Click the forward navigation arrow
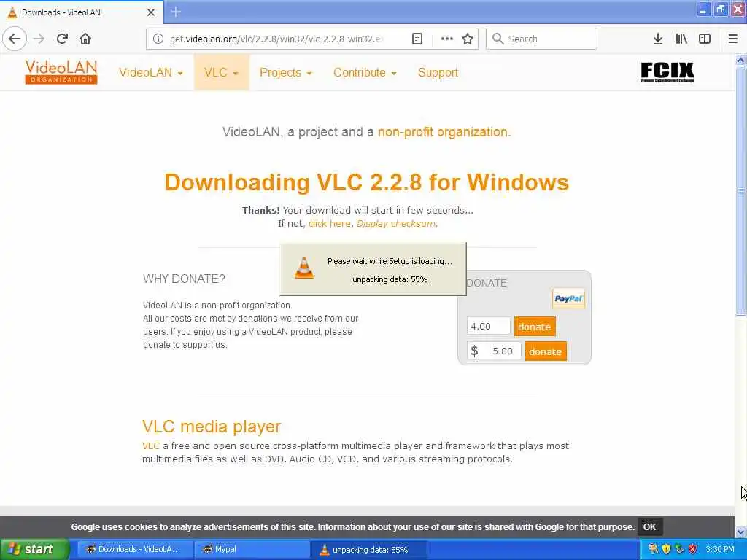 39,39
